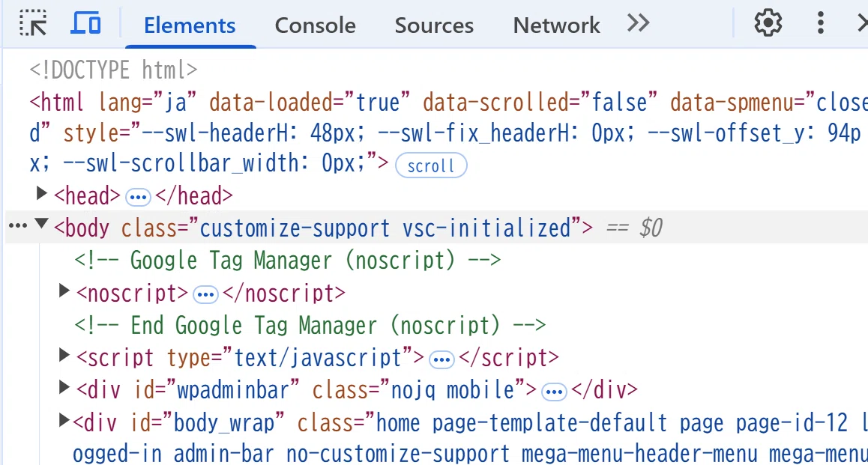Click the ellipsis badge inside script element

click(x=441, y=359)
